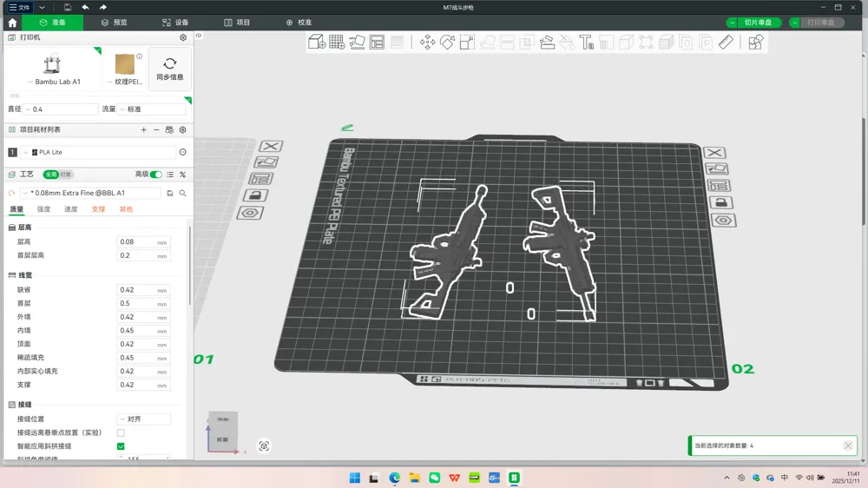Click plate 02 remove-all X icon
Image resolution: width=868 pixels, height=488 pixels.
point(714,153)
